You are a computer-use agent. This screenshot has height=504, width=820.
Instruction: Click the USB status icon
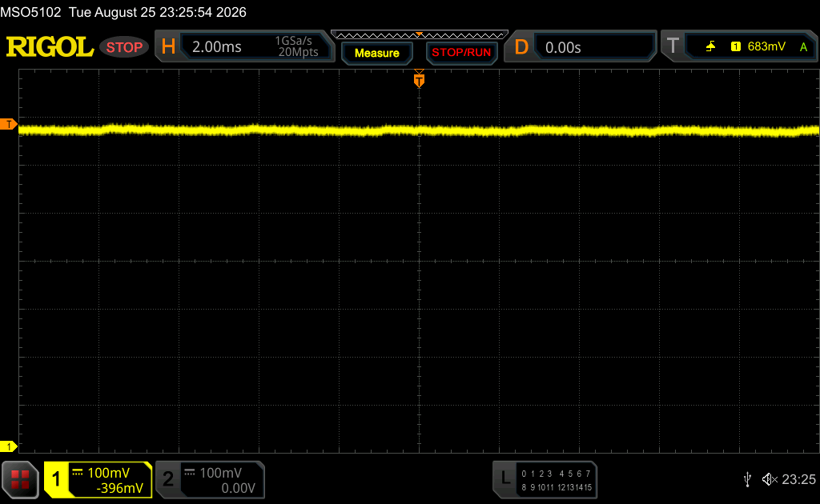(747, 479)
